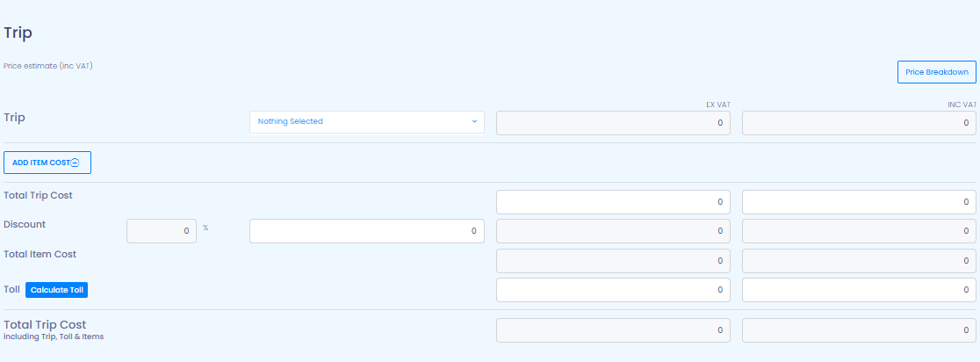The image size is (980, 362).
Task: Focus the editable Total Trip Cost EX VAT input
Action: (x=613, y=202)
